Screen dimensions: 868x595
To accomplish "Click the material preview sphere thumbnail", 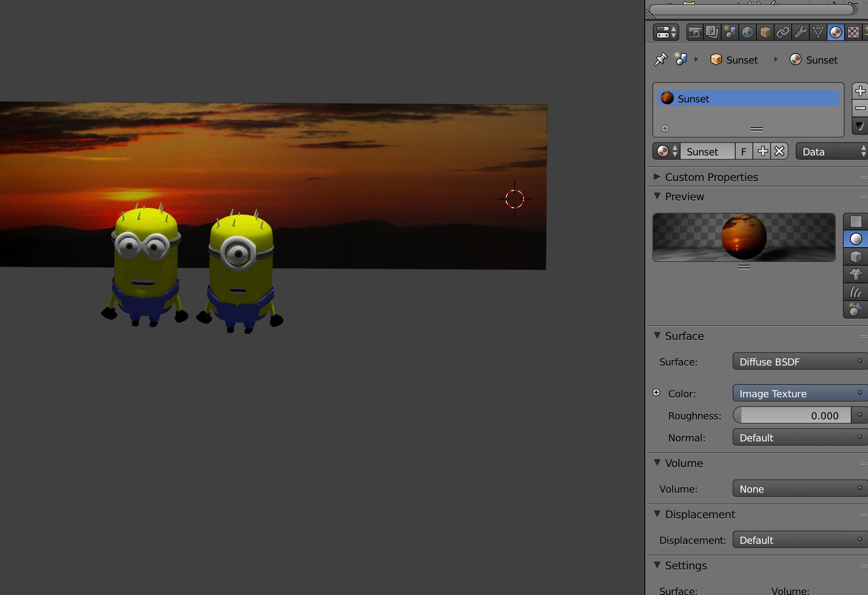I will tap(744, 237).
